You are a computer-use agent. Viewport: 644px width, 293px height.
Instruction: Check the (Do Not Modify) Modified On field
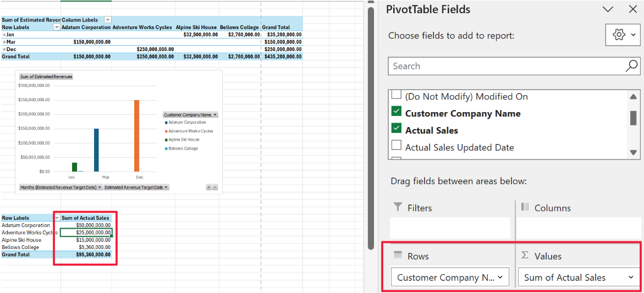397,95
